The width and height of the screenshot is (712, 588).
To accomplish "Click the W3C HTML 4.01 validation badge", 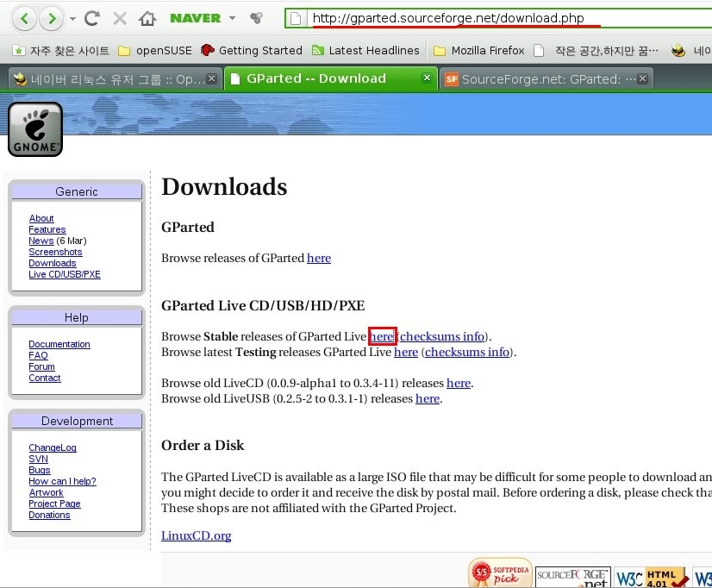I will click(650, 577).
